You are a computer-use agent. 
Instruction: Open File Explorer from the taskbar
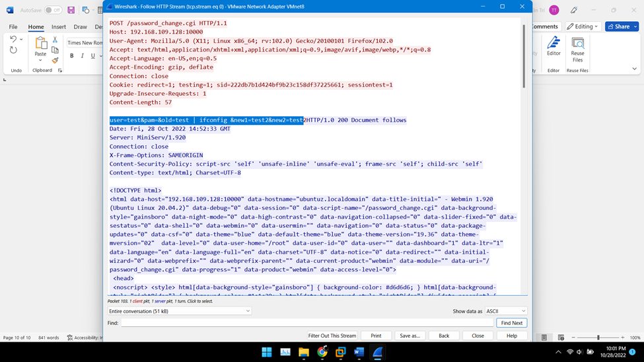304,352
